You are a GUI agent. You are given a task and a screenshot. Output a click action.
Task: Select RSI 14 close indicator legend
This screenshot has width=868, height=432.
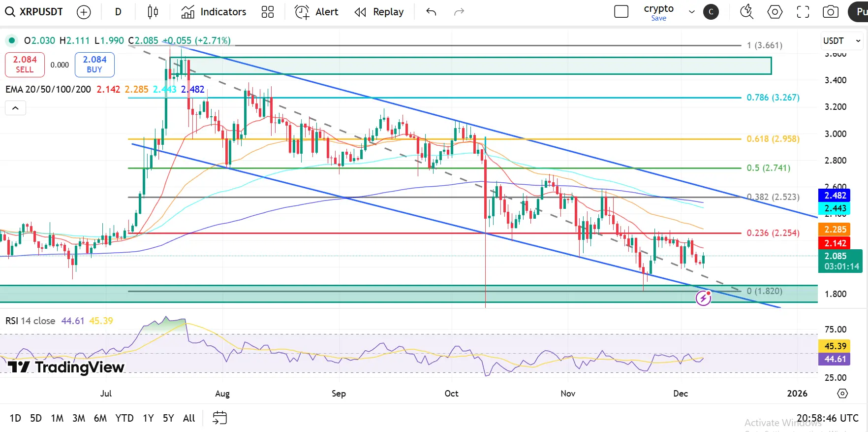pos(31,321)
